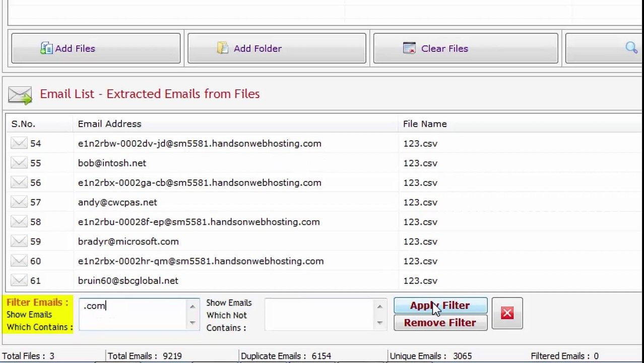
Task: Select envelope icon for row 54
Action: pos(19,144)
